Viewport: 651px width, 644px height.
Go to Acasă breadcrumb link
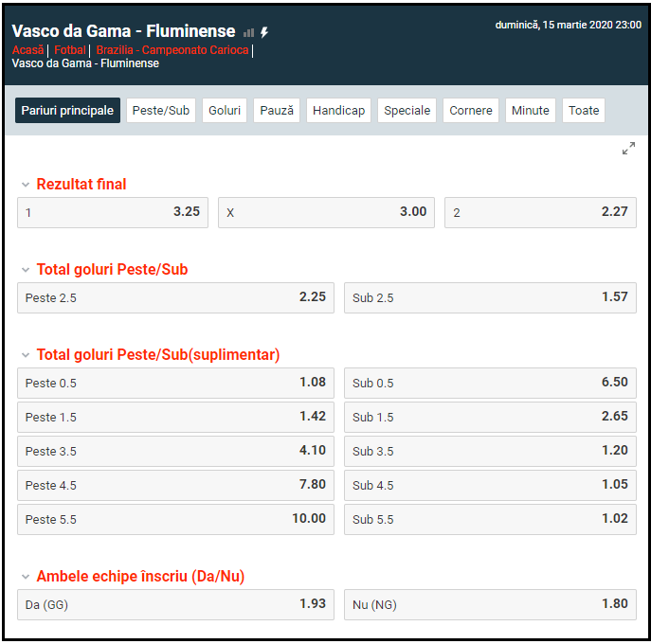(28, 50)
